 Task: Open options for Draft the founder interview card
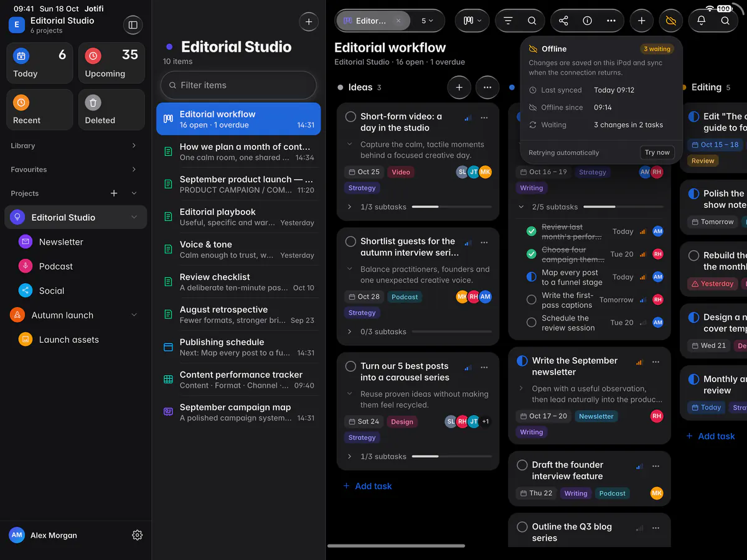[x=655, y=466]
